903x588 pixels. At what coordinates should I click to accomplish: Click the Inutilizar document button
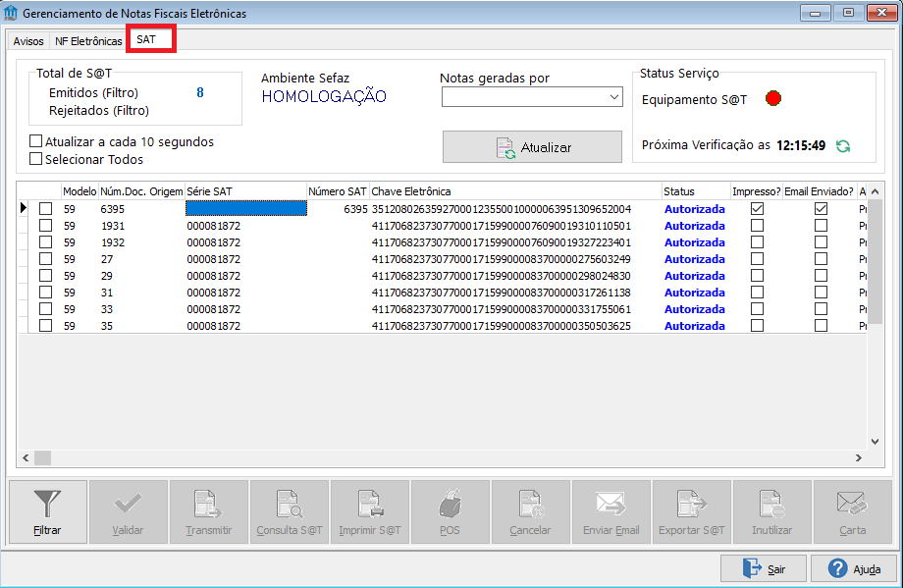click(771, 512)
